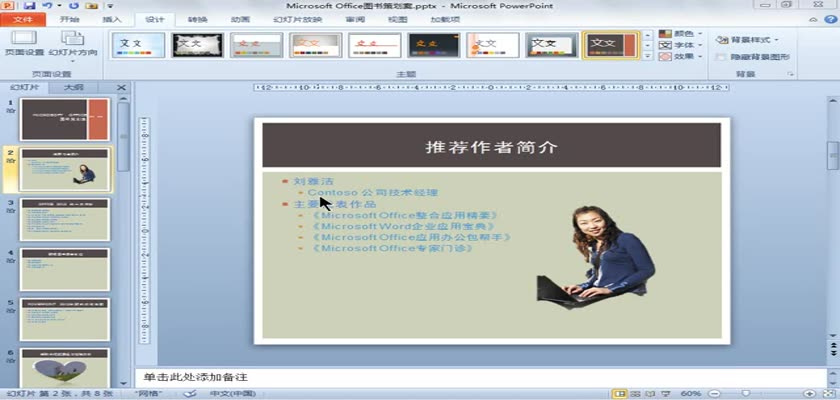The width and height of the screenshot is (840, 400).
Task: Switch to the 插入 ribbon tab
Action: tap(111, 20)
